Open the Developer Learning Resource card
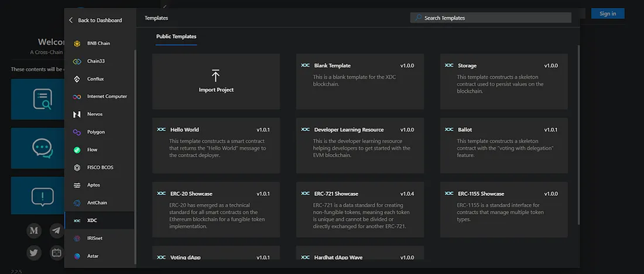This screenshot has width=644, height=274. pyautogui.click(x=360, y=145)
